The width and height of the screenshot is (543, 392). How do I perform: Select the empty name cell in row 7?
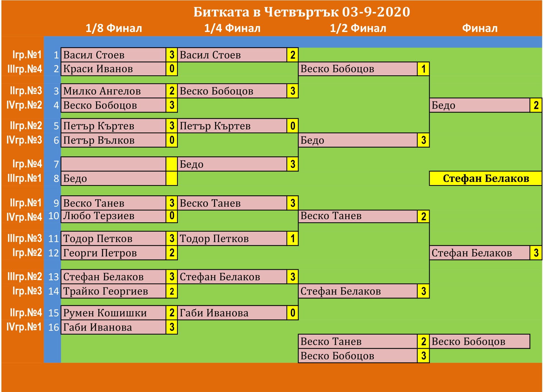[113, 164]
